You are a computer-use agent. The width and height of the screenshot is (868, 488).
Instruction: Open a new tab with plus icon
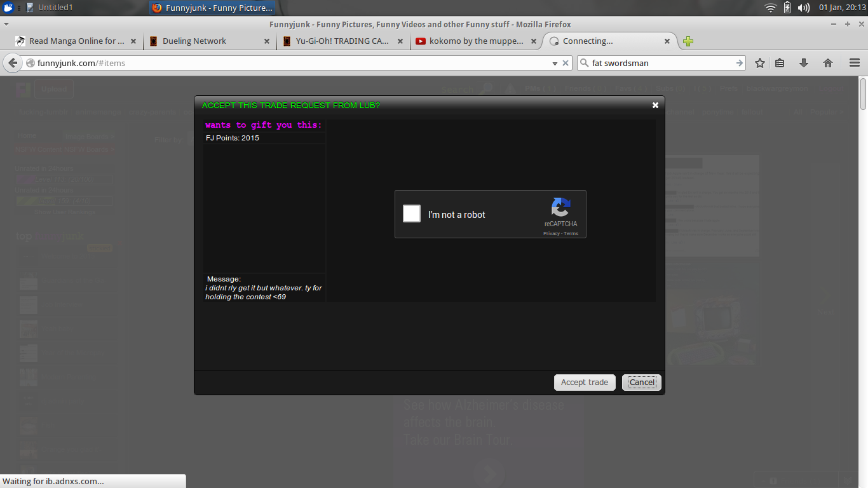pyautogui.click(x=688, y=41)
